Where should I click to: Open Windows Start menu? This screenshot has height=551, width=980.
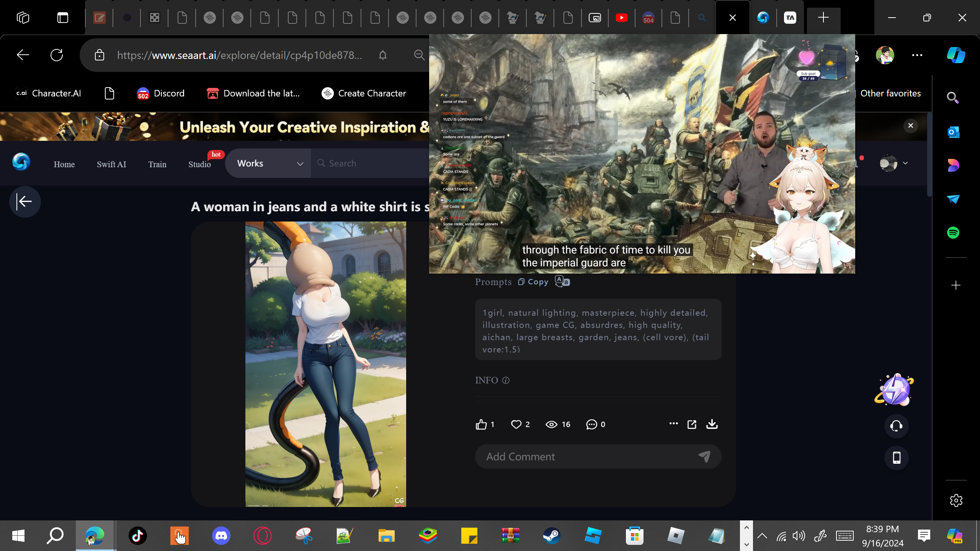coord(18,536)
